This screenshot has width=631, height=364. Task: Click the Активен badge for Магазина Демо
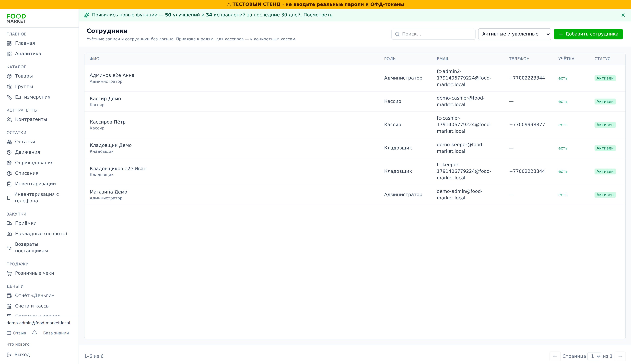coord(605,195)
